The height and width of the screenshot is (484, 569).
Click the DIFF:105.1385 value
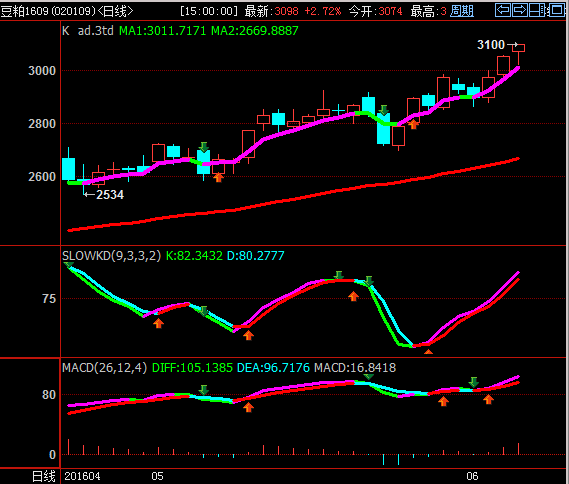pos(192,368)
